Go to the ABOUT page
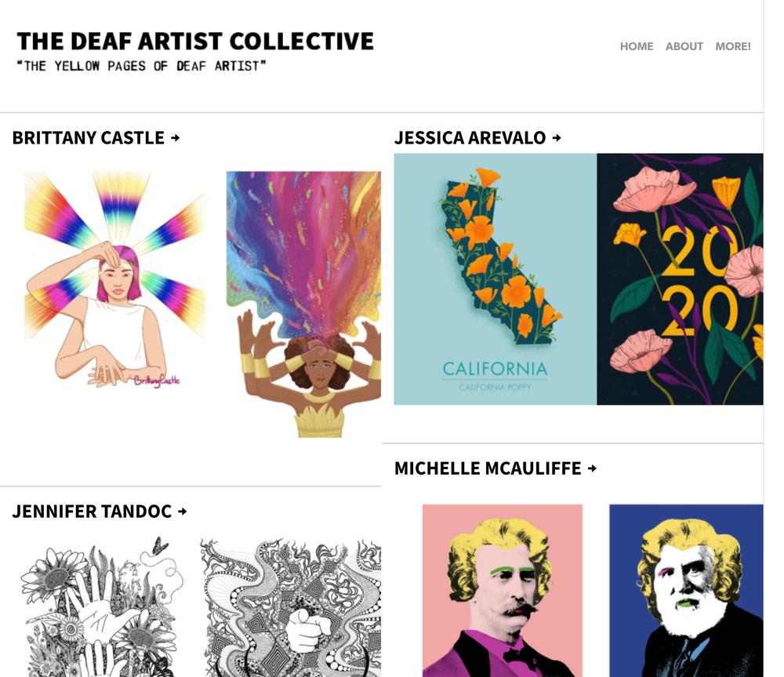Viewport: 784px width, 677px height. tap(684, 46)
